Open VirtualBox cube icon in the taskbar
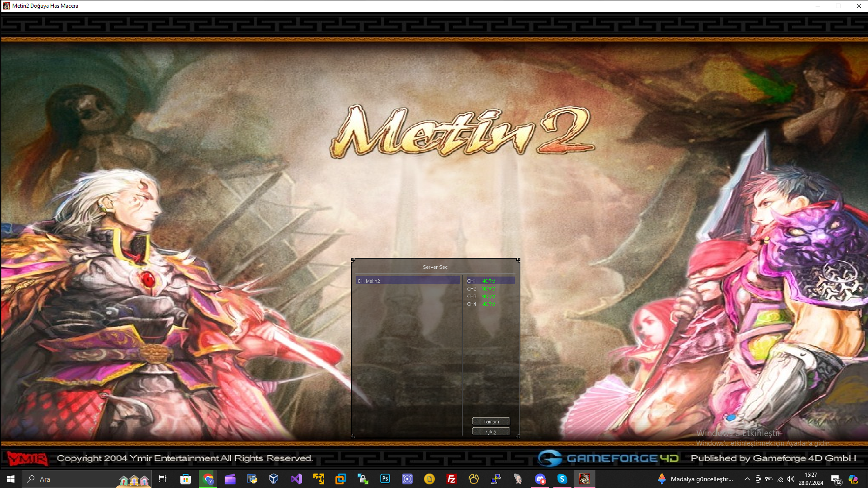Screen dimensions: 868x488 point(274,479)
